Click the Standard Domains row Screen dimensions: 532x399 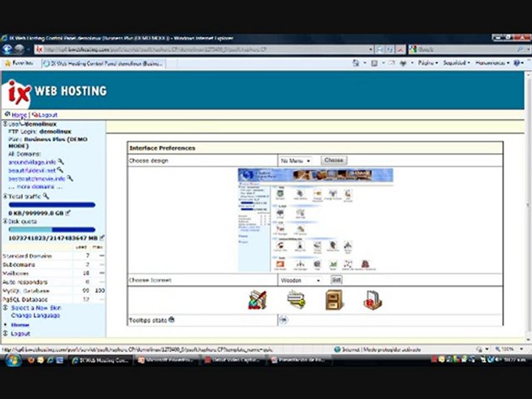[x=54, y=256]
